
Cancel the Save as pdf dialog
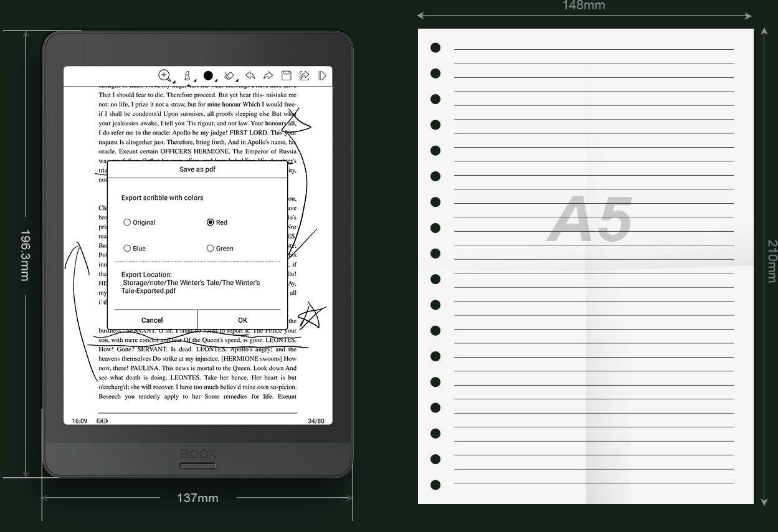tap(151, 320)
